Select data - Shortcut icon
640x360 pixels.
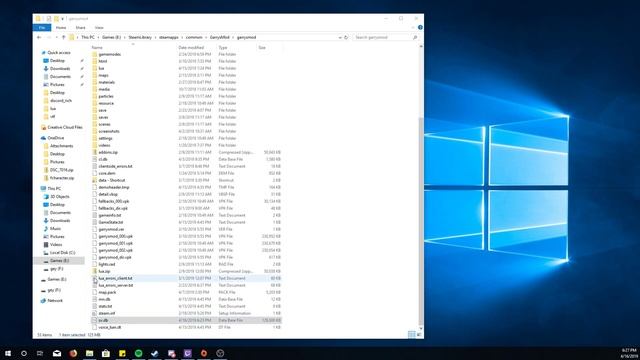point(95,180)
